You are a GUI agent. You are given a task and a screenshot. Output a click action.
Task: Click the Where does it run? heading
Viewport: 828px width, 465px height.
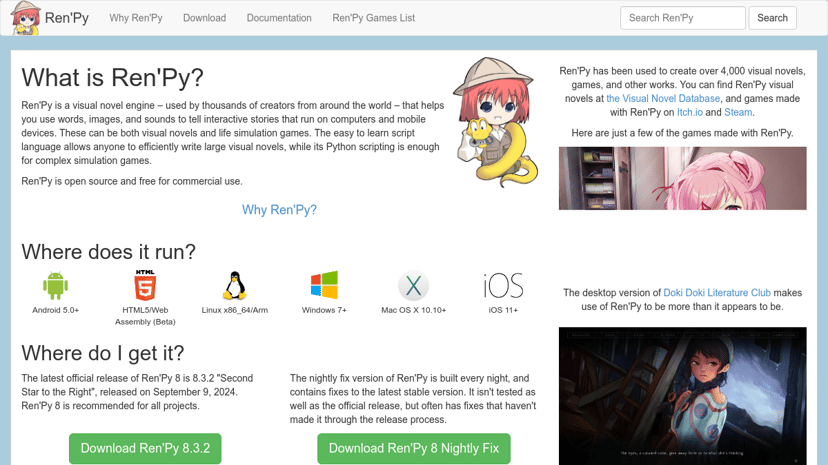click(108, 252)
